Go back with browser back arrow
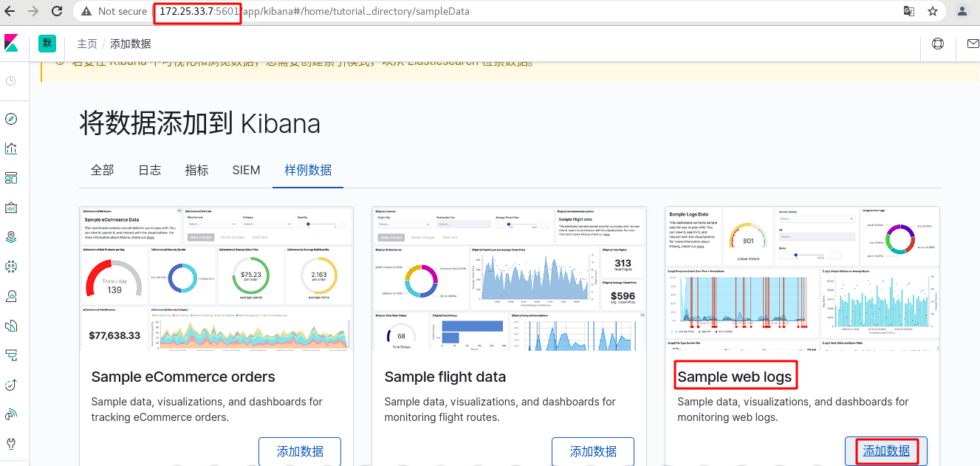This screenshot has width=980, height=466. 10,11
